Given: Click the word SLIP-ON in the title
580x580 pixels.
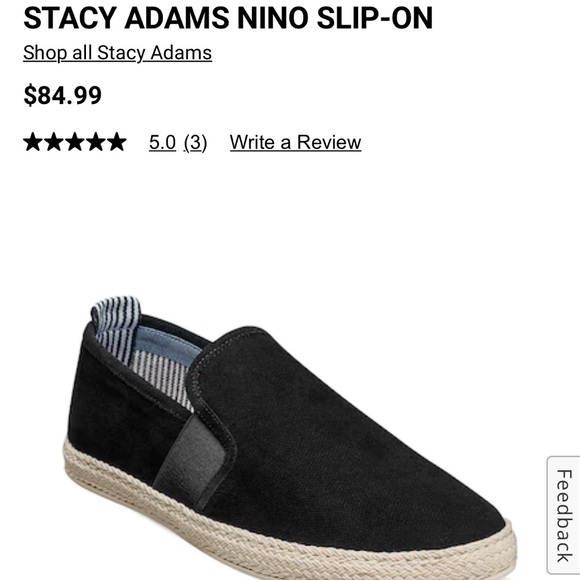Looking at the screenshot, I should tap(375, 18).
